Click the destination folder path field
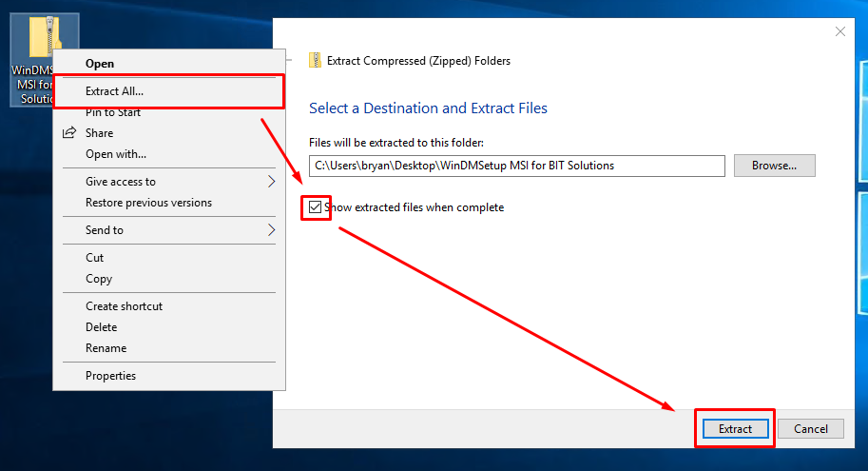The image size is (868, 471). point(516,166)
